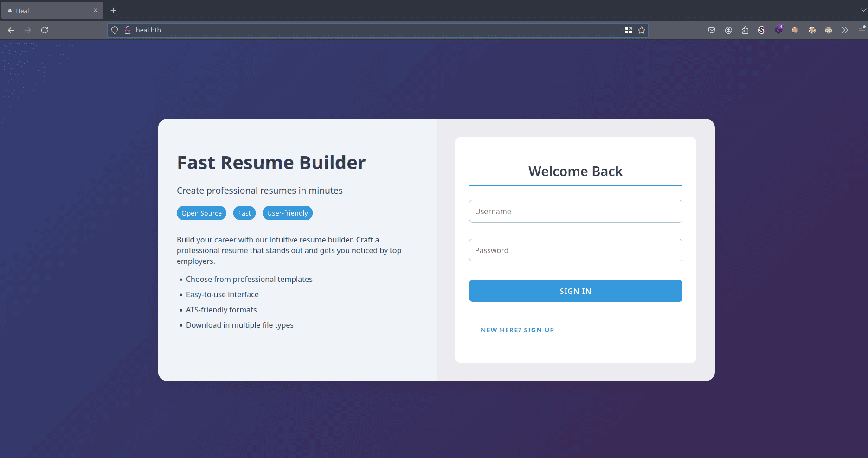Focus the Username input field
This screenshot has height=458, width=868.
pos(575,211)
